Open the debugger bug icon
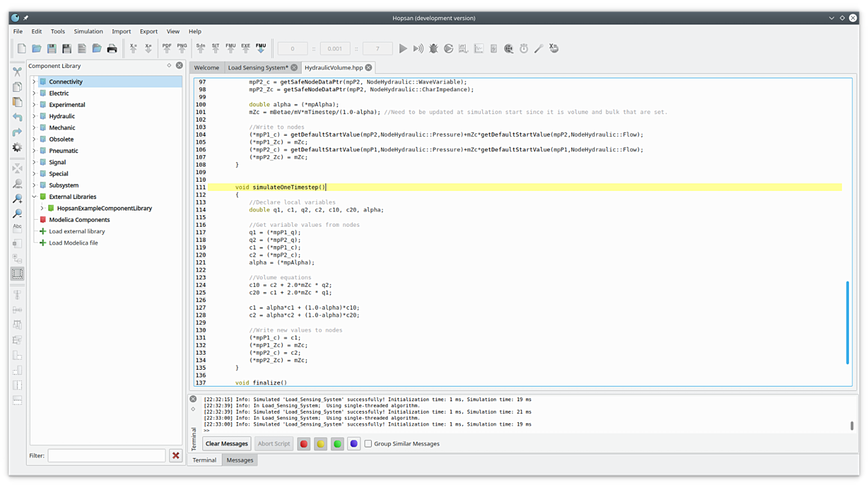The height and width of the screenshot is (488, 868). point(433,48)
